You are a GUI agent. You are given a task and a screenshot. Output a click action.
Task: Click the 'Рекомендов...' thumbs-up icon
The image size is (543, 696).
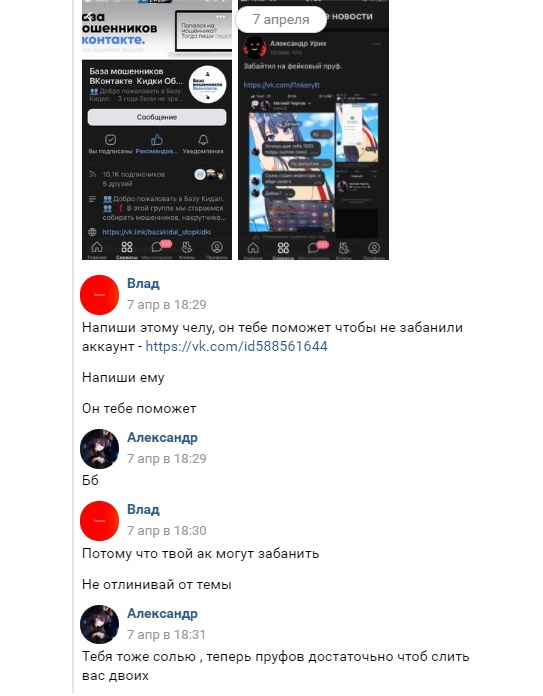[x=157, y=140]
